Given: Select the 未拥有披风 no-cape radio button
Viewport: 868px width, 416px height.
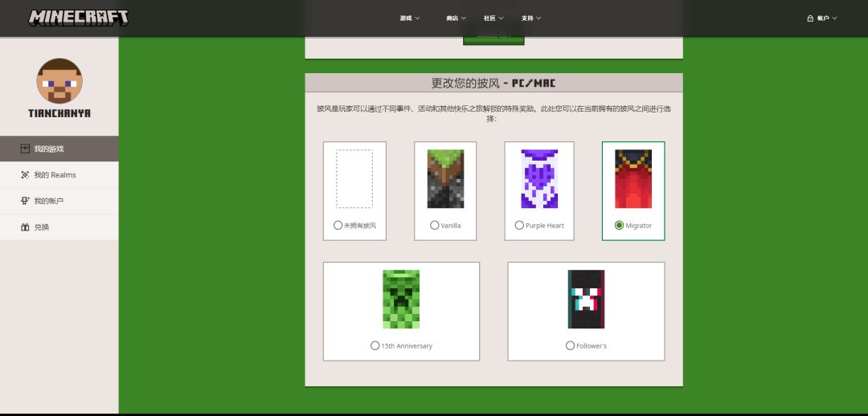Looking at the screenshot, I should pyautogui.click(x=338, y=225).
